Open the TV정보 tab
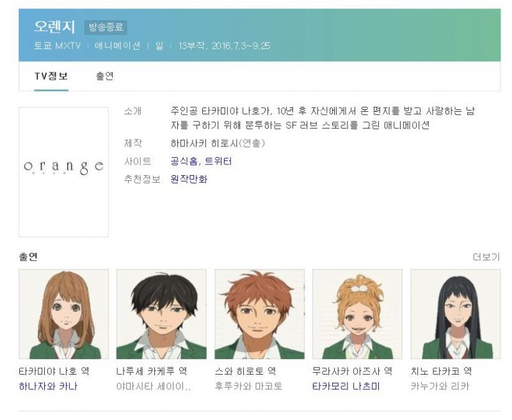Viewport: 512px width, 420px height. click(x=51, y=76)
